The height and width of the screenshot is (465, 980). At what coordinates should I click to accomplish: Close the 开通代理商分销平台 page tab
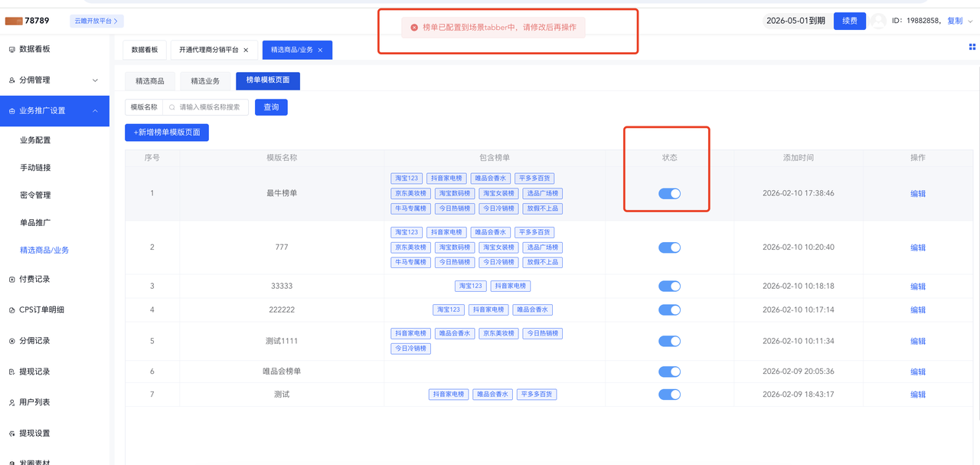coord(246,51)
